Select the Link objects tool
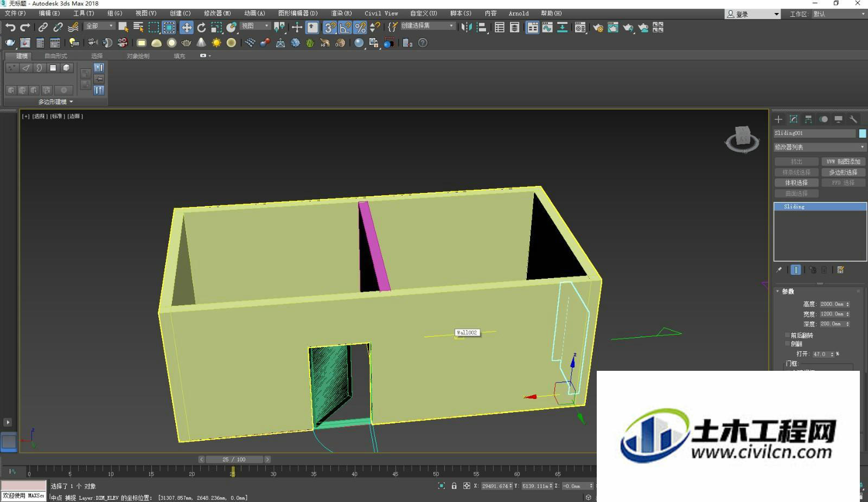Screen dimensions: 868x502 tap(43, 27)
